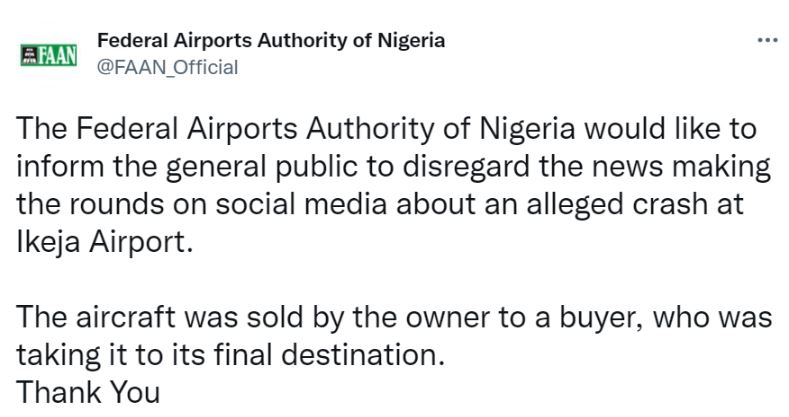Open the tweet's three-dot more options menu
This screenshot has height=417, width=789.
coord(767,40)
